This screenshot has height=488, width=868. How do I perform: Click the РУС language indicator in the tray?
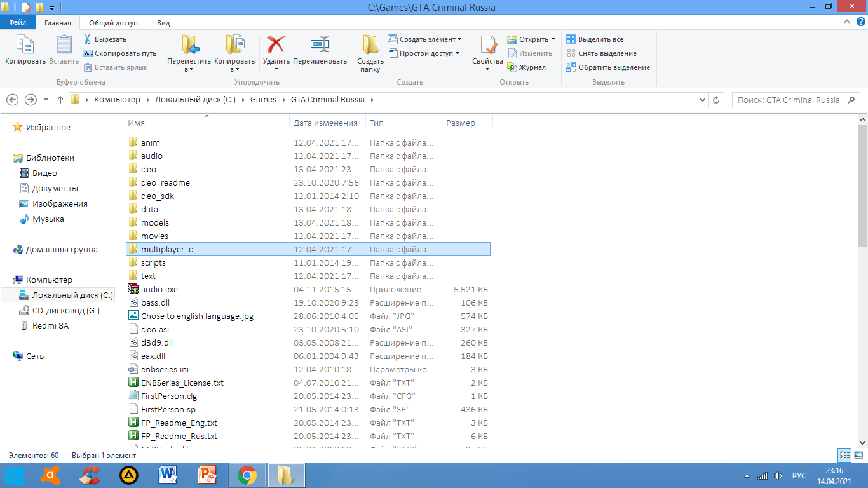click(x=799, y=475)
